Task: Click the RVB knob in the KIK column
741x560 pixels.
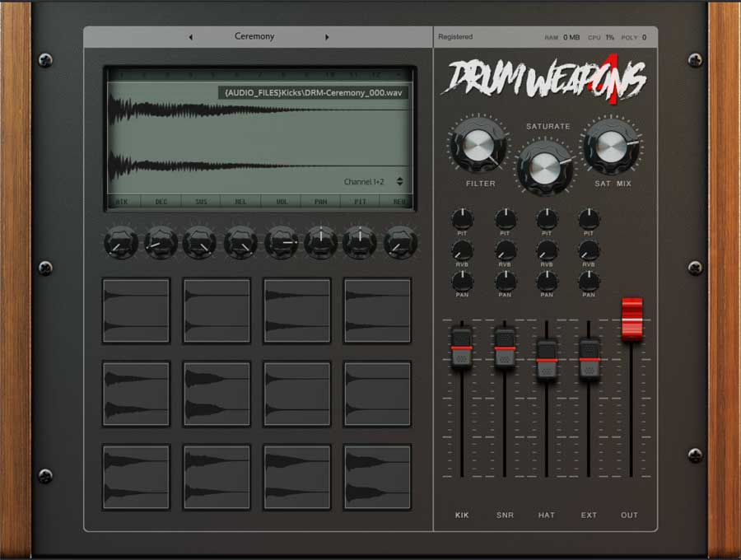Action: pyautogui.click(x=462, y=250)
